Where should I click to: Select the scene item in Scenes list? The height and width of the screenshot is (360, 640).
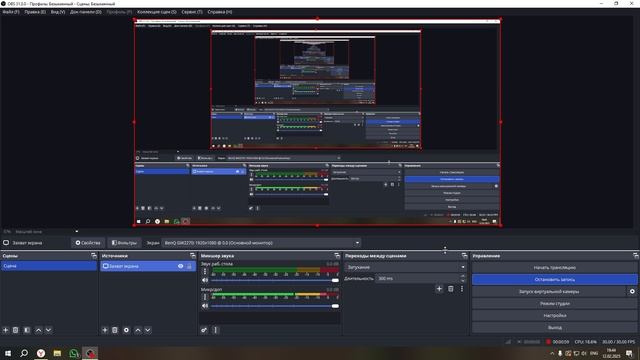49,266
